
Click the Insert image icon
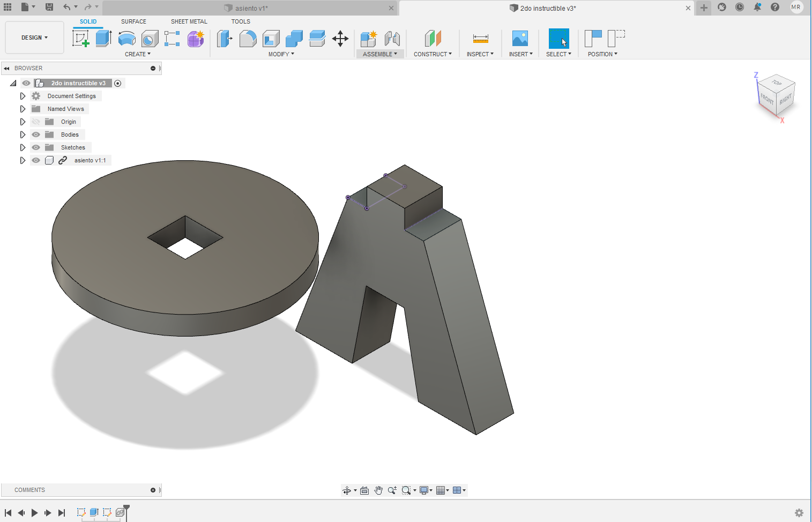pyautogui.click(x=520, y=39)
